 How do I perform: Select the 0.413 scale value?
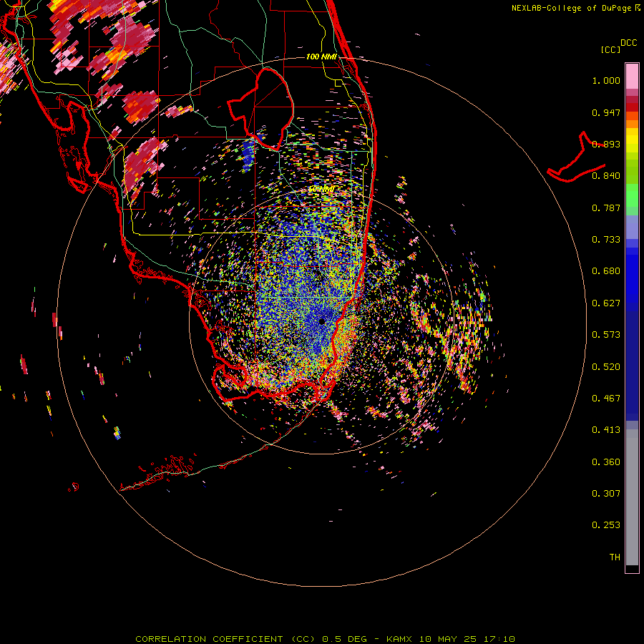click(x=606, y=430)
